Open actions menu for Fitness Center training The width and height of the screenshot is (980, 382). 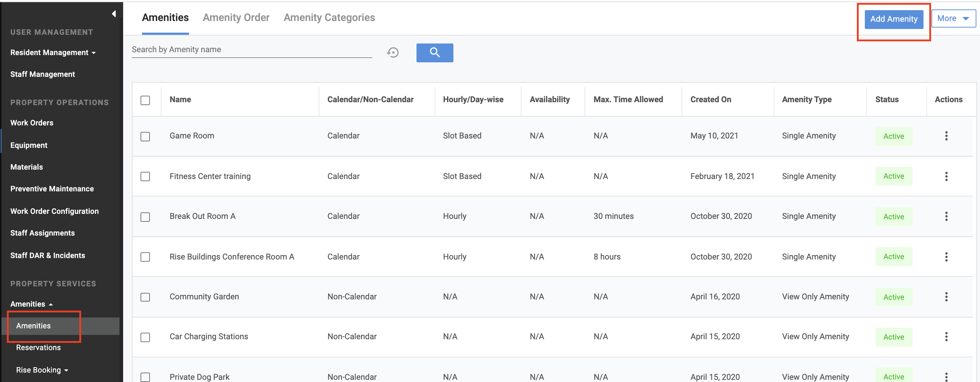946,177
